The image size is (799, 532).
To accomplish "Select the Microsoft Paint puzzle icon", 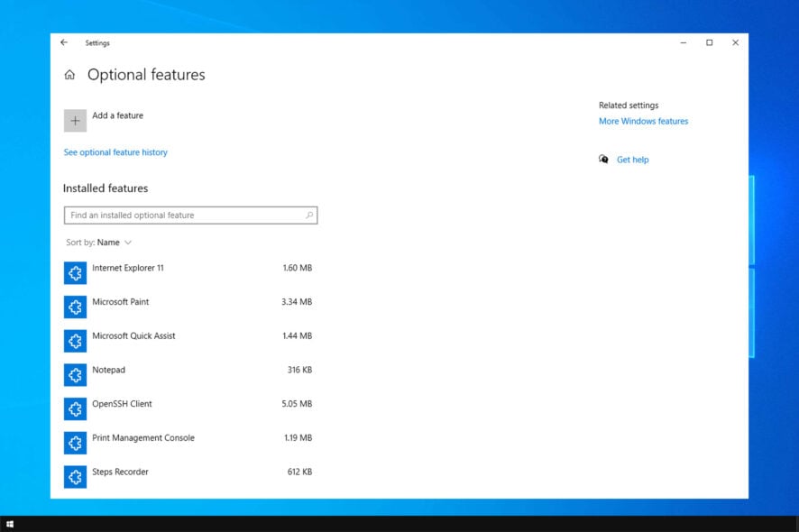I will pos(75,307).
